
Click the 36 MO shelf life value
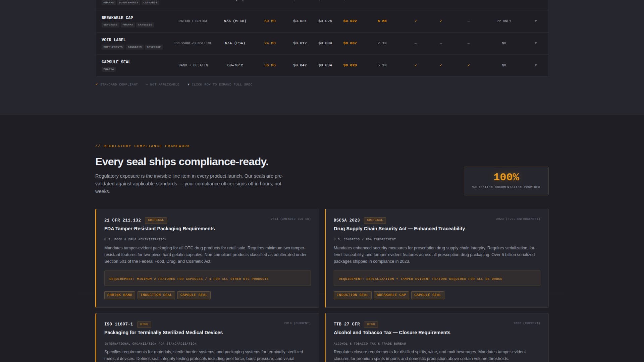tap(270, 65)
